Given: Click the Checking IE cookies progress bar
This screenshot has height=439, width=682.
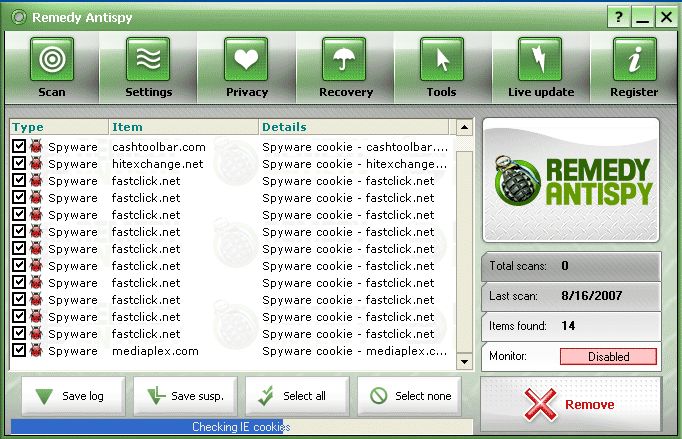Looking at the screenshot, I should 241,427.
